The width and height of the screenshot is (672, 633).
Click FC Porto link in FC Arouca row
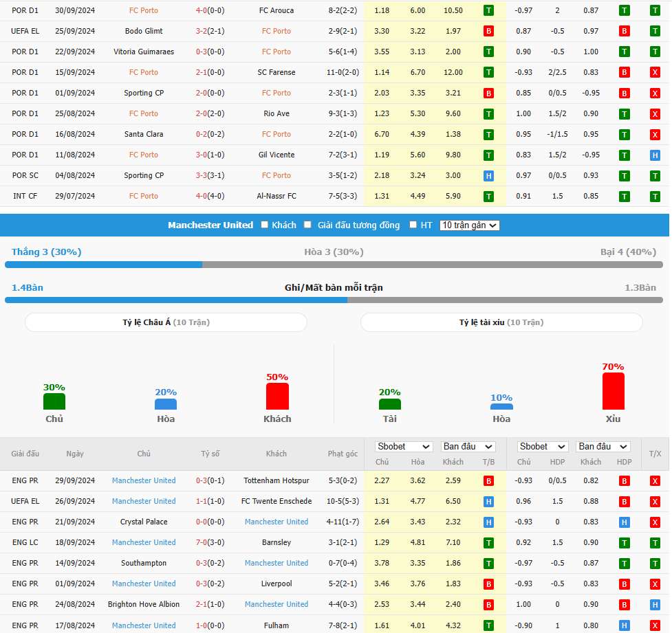(144, 10)
